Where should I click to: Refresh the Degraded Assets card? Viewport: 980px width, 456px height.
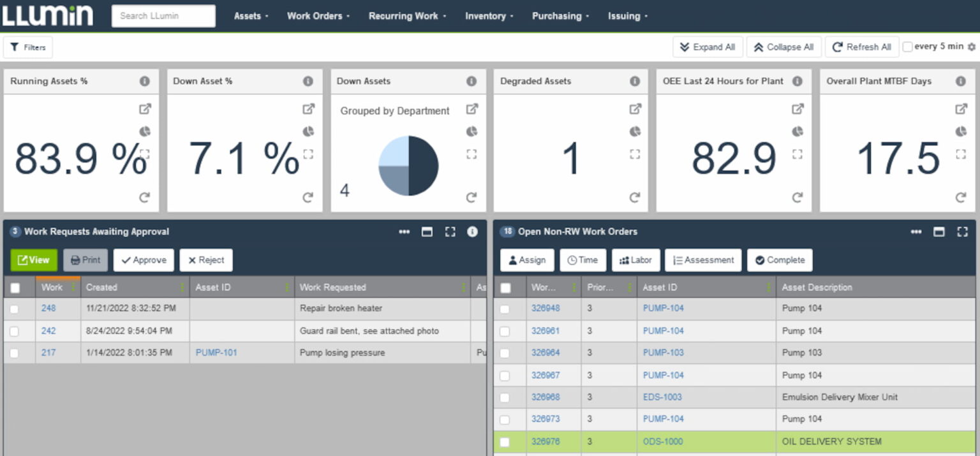coord(635,197)
